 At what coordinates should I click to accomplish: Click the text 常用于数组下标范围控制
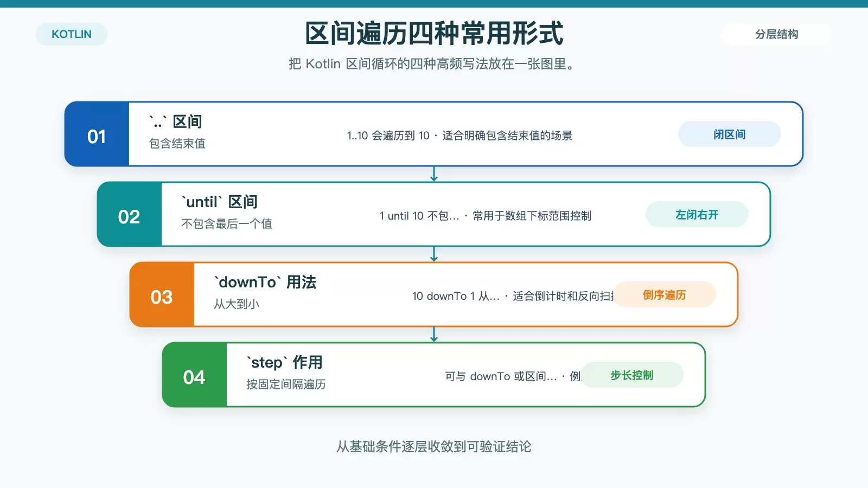pos(532,216)
